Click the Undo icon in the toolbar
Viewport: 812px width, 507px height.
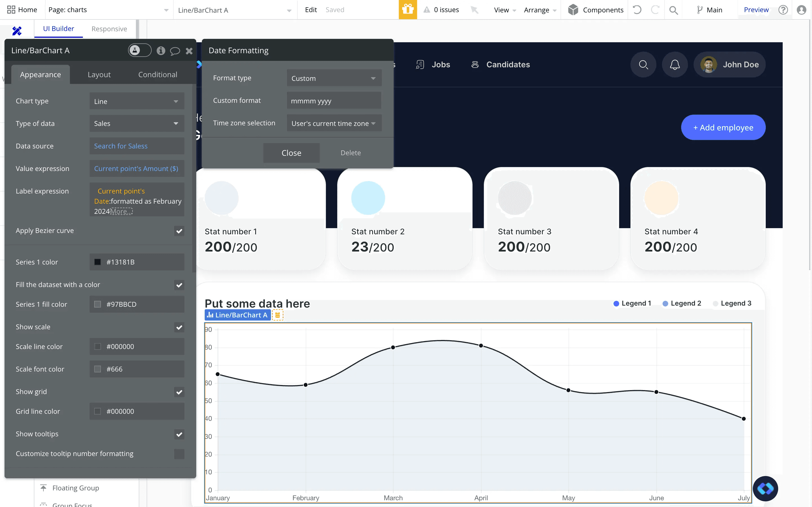pos(637,10)
